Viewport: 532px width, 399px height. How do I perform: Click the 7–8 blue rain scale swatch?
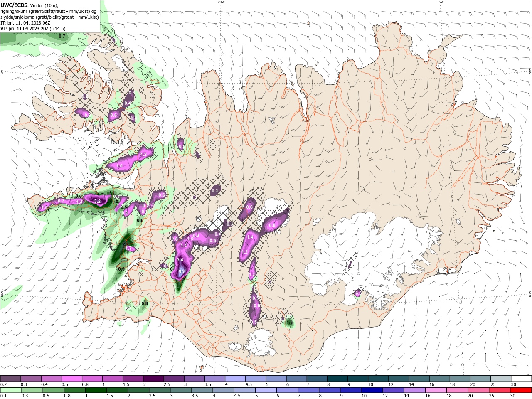(x=308, y=390)
